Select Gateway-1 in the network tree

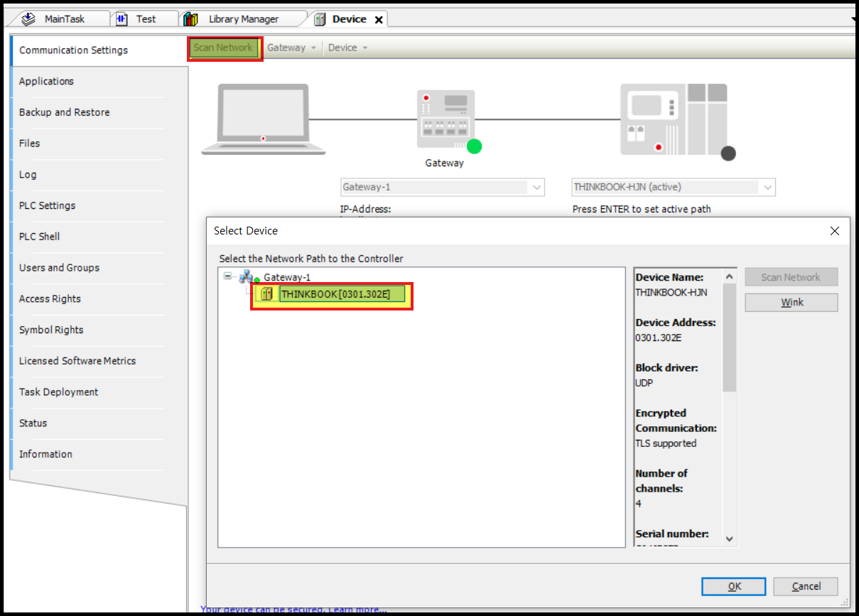(x=287, y=277)
